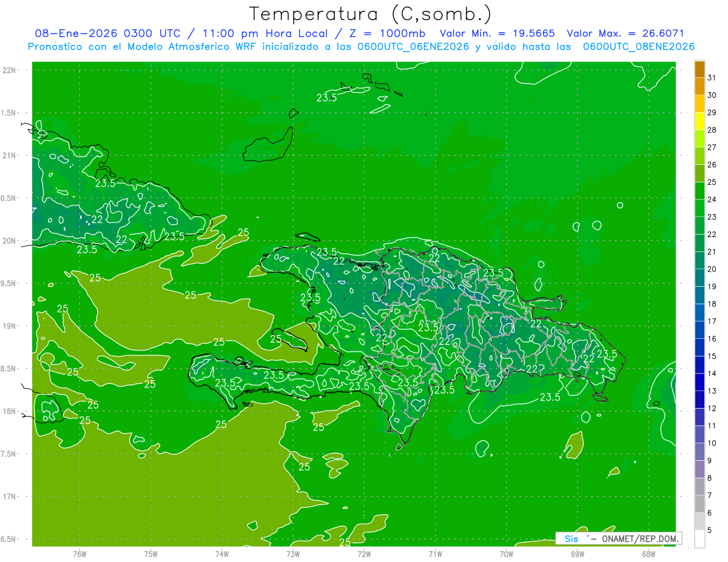The image size is (728, 562).
Task: Click the '68W' longitude axis label
Action: tap(649, 554)
